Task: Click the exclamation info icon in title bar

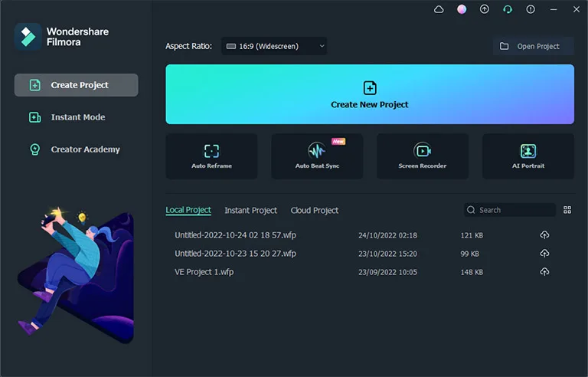Action: coord(531,9)
